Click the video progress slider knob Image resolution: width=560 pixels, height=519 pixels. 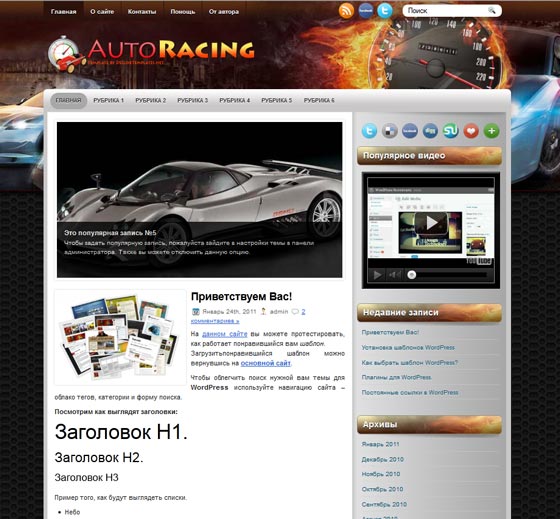point(412,275)
